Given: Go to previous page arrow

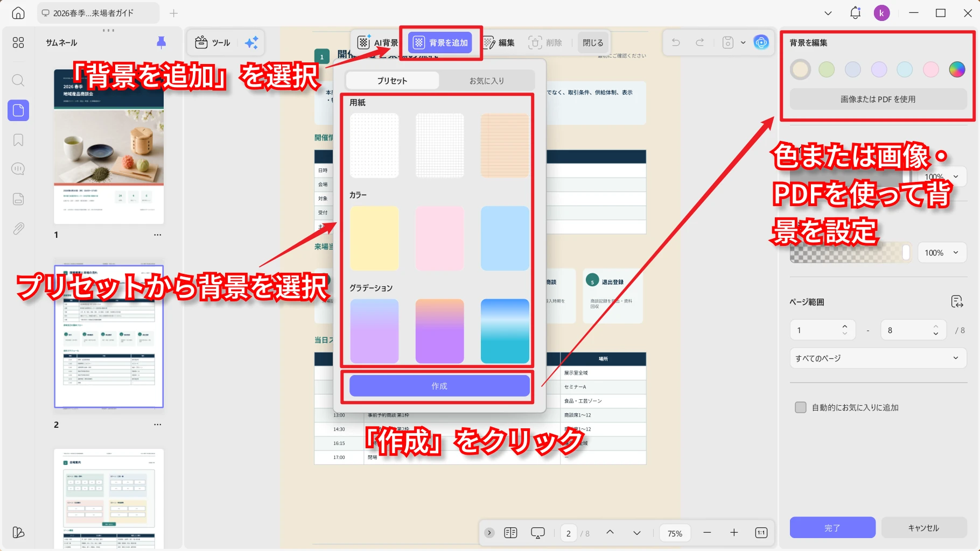Looking at the screenshot, I should pyautogui.click(x=610, y=532).
